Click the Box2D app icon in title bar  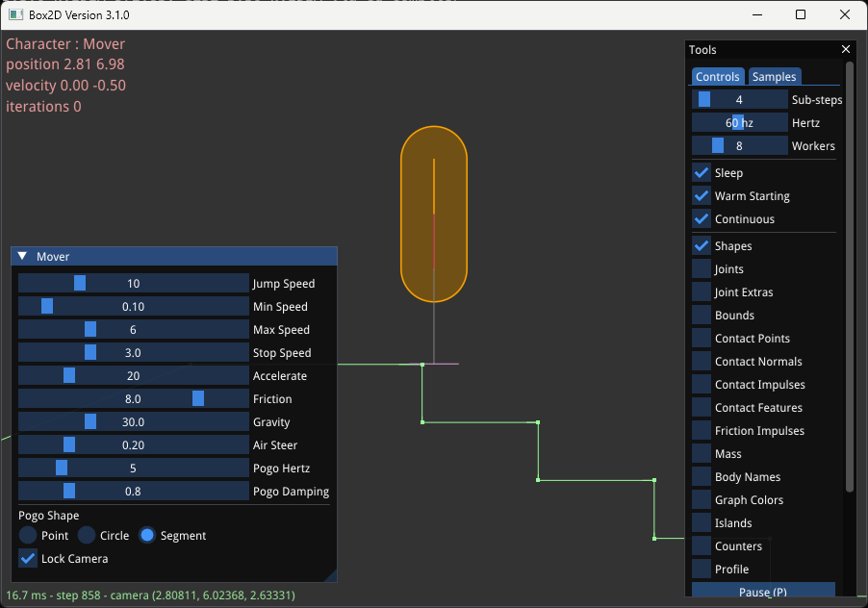coord(13,15)
